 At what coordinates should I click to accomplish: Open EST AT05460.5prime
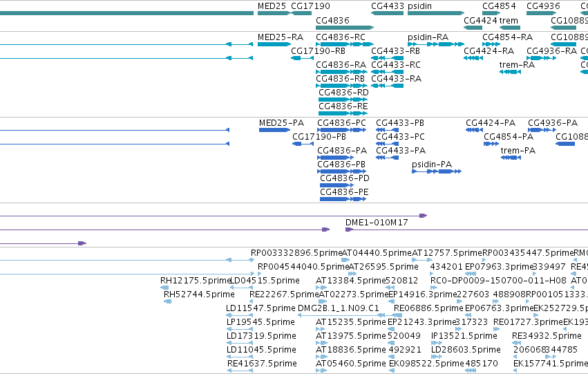pos(350,364)
